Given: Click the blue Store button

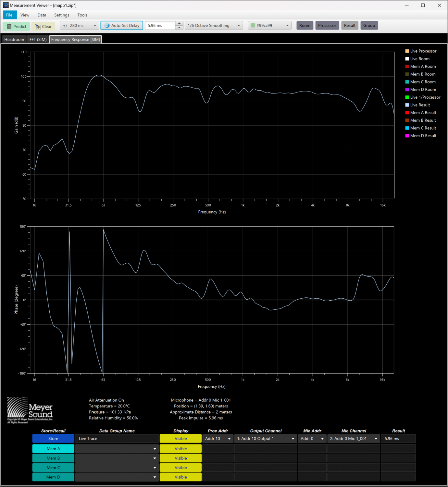Looking at the screenshot, I should pyautogui.click(x=53, y=439).
